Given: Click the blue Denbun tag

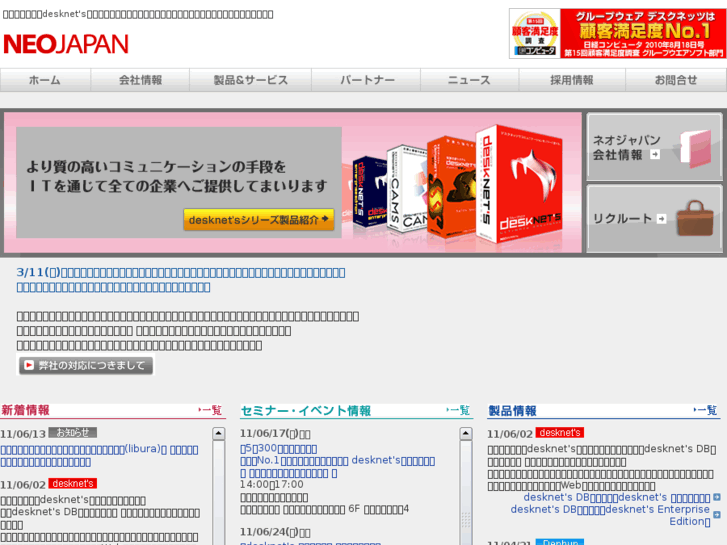Looking at the screenshot, I should coord(560,542).
